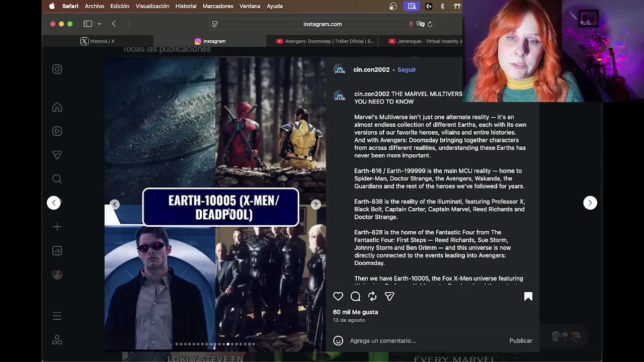Viewport: 644px width, 362px height.
Task: Expand the sidebar tab group dropdown arrow
Action: (x=99, y=24)
